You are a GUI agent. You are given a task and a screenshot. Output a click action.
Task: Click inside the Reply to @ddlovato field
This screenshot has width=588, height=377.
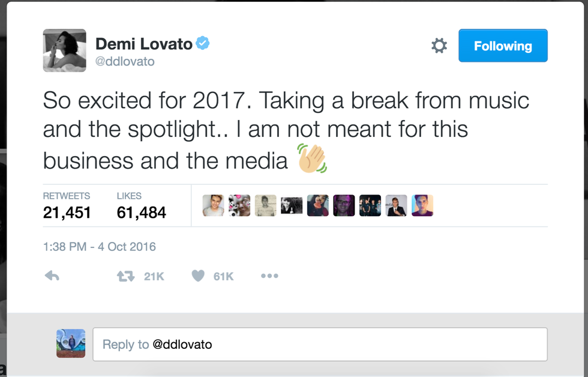(x=320, y=345)
